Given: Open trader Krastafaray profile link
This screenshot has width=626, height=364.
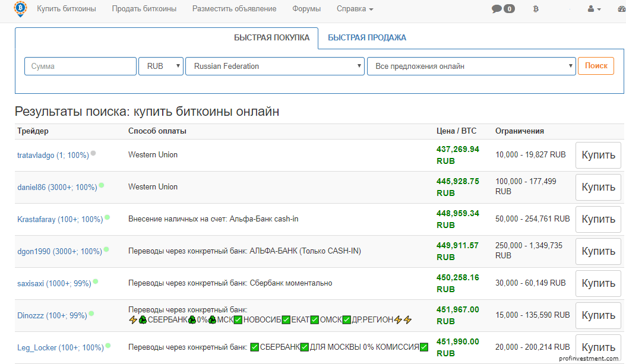Looking at the screenshot, I should pyautogui.click(x=60, y=219).
